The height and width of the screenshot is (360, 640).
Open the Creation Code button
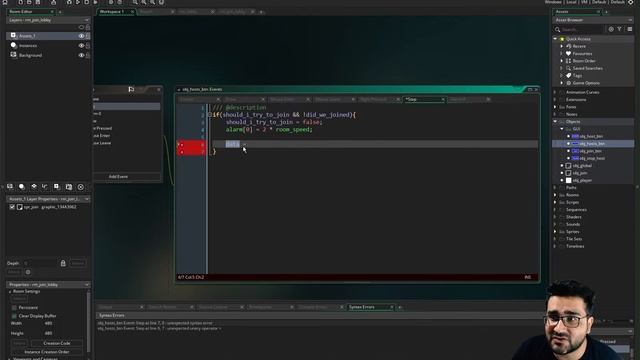tap(57, 343)
